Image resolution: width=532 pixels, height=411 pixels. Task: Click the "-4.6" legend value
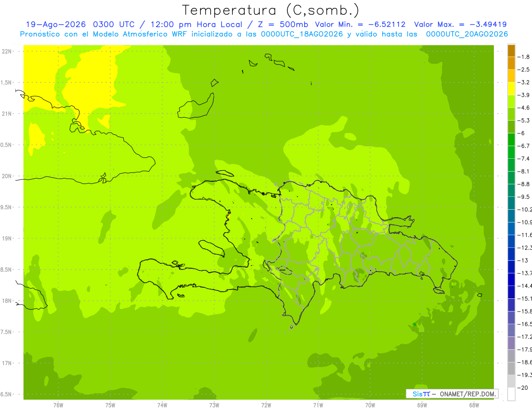[x=524, y=108]
